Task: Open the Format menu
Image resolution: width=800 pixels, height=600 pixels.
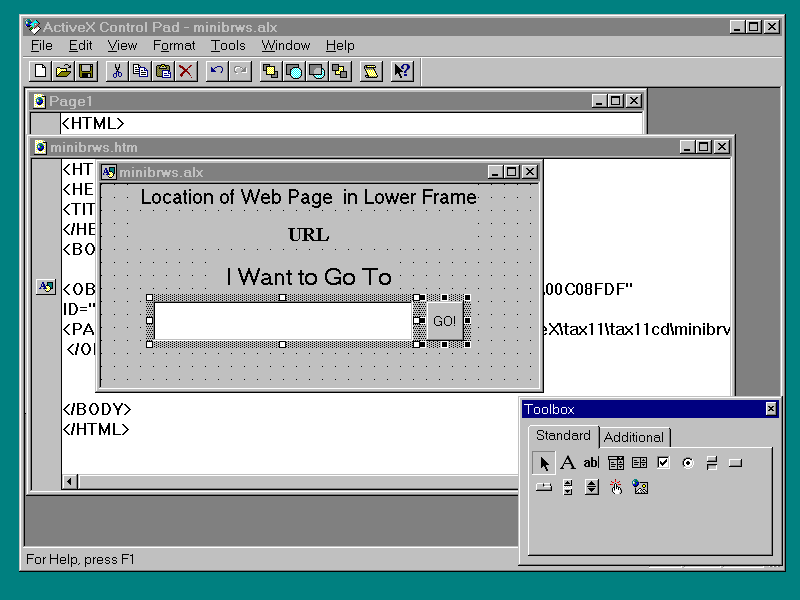Action: [175, 45]
